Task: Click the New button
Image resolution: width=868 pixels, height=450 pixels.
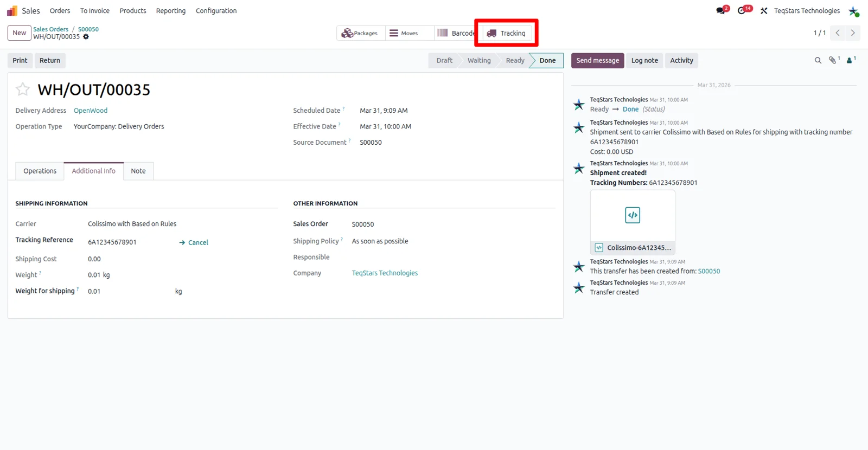Action: coord(20,33)
